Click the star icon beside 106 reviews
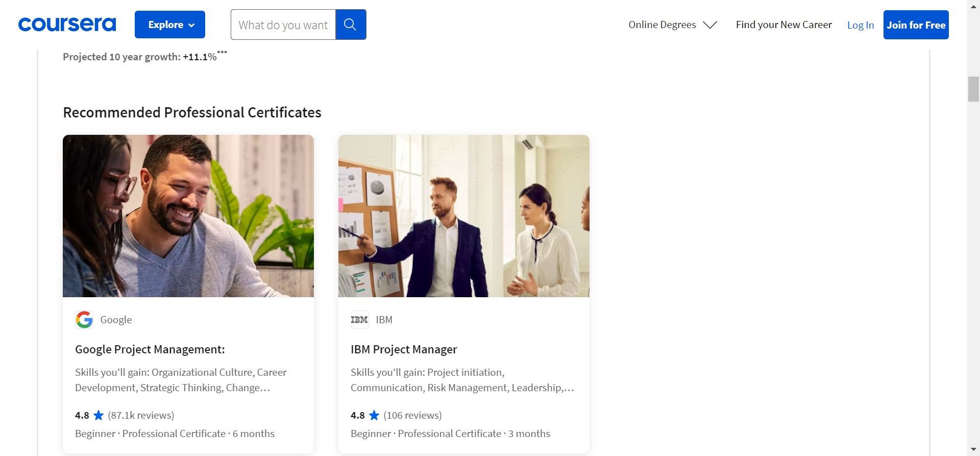Viewport: 980px width, 456px height. pyautogui.click(x=374, y=415)
